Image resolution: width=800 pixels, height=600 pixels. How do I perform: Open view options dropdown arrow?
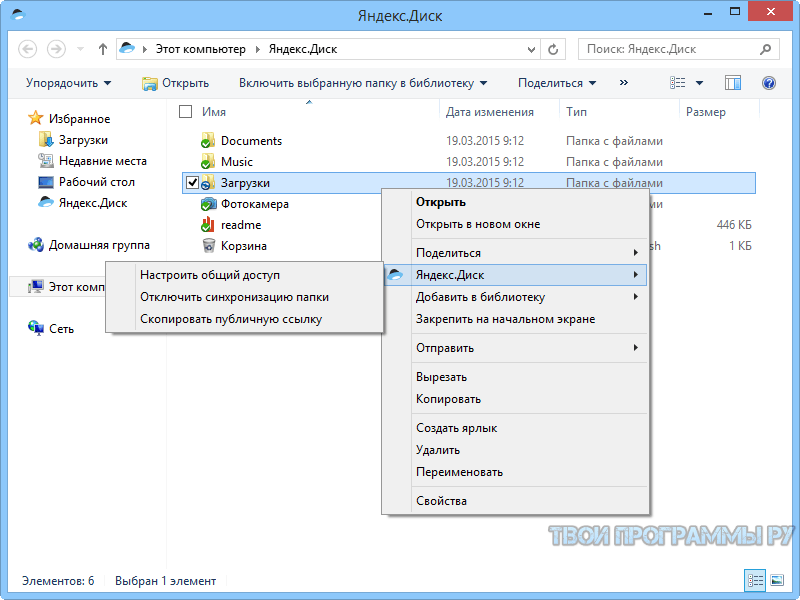point(699,83)
